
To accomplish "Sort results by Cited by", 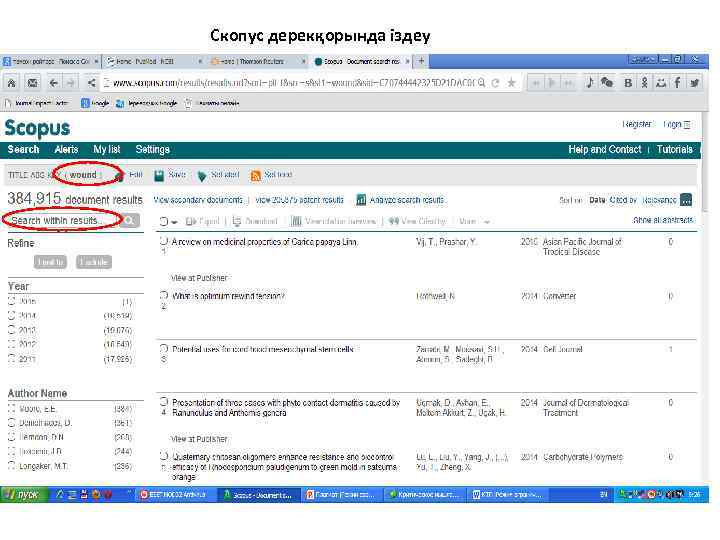I will point(623,200).
